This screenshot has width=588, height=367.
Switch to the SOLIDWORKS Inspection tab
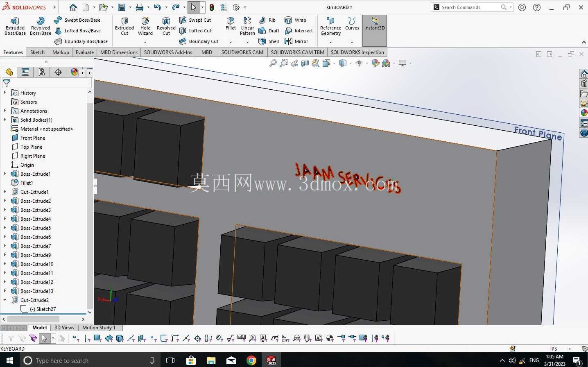point(357,52)
